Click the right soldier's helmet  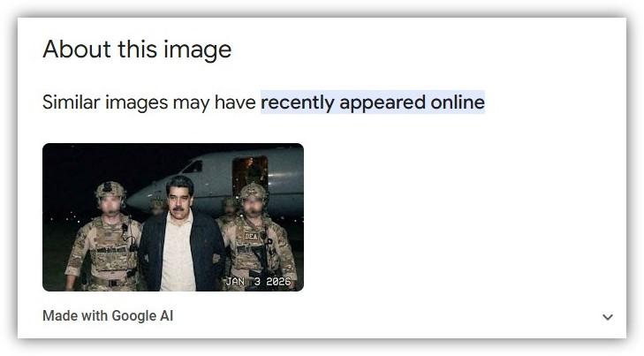pos(252,192)
